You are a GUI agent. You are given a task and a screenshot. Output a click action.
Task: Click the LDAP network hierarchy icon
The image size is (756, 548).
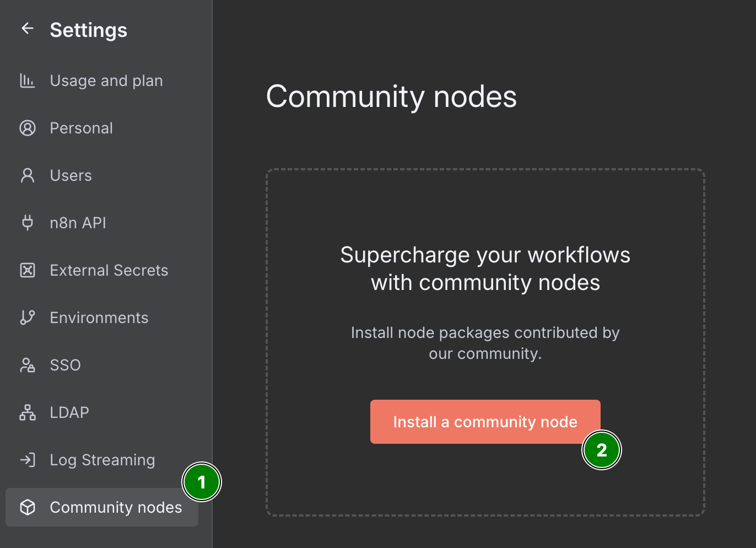coord(28,412)
